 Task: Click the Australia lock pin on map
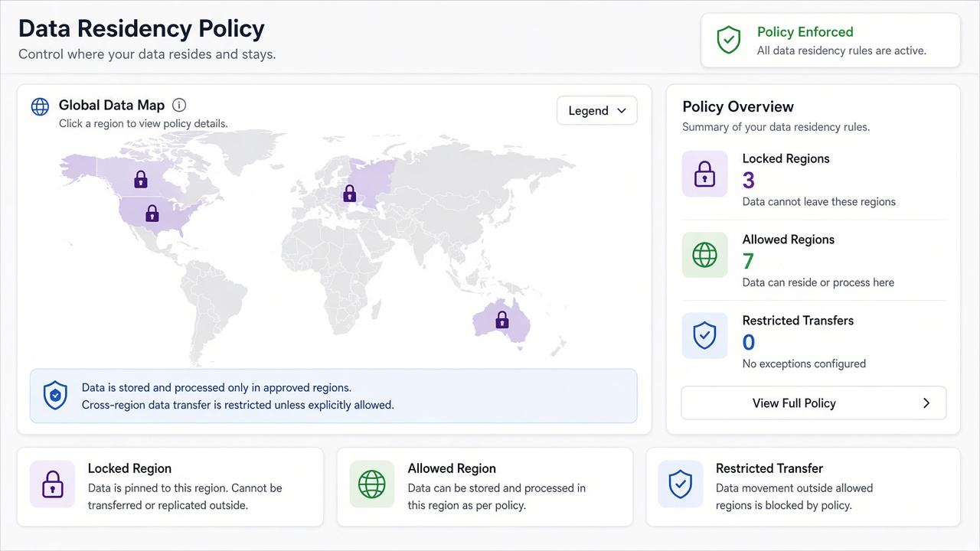[x=501, y=319]
